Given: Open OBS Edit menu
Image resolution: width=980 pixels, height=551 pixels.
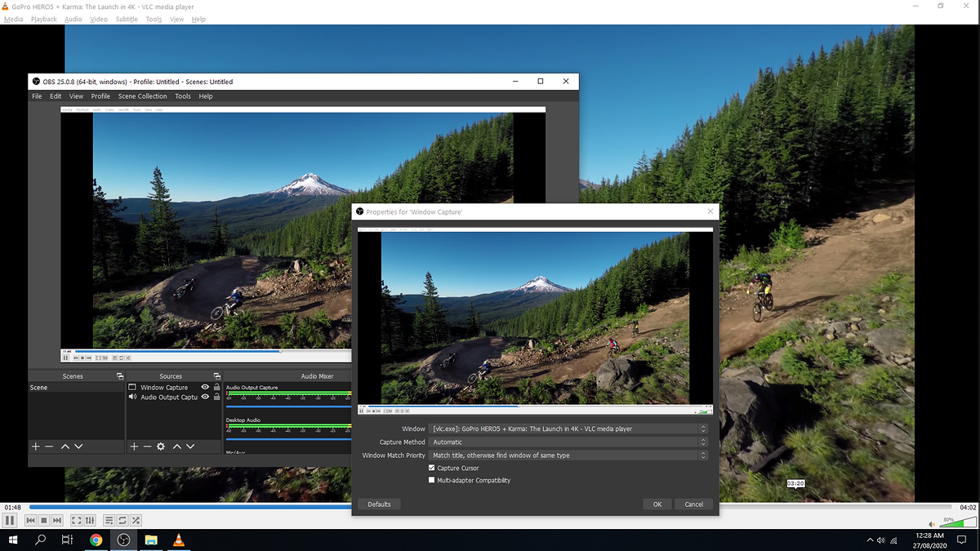Looking at the screenshot, I should pos(56,96).
